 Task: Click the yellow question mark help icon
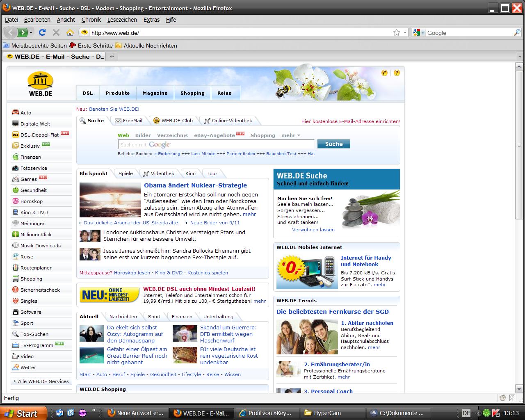pos(397,73)
